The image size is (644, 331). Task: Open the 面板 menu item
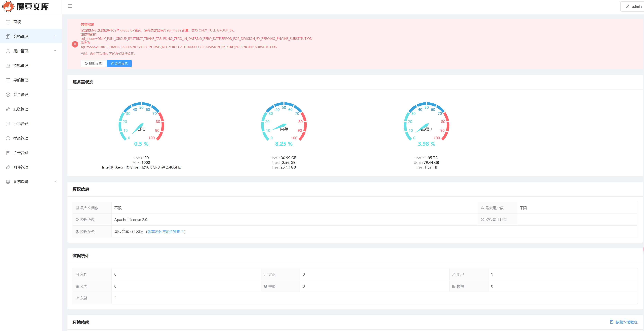(x=31, y=22)
